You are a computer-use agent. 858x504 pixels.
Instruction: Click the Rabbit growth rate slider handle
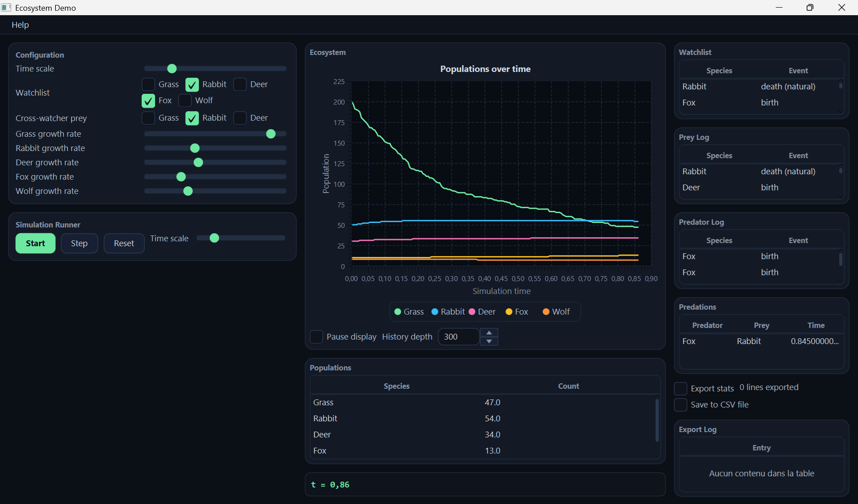pyautogui.click(x=195, y=148)
